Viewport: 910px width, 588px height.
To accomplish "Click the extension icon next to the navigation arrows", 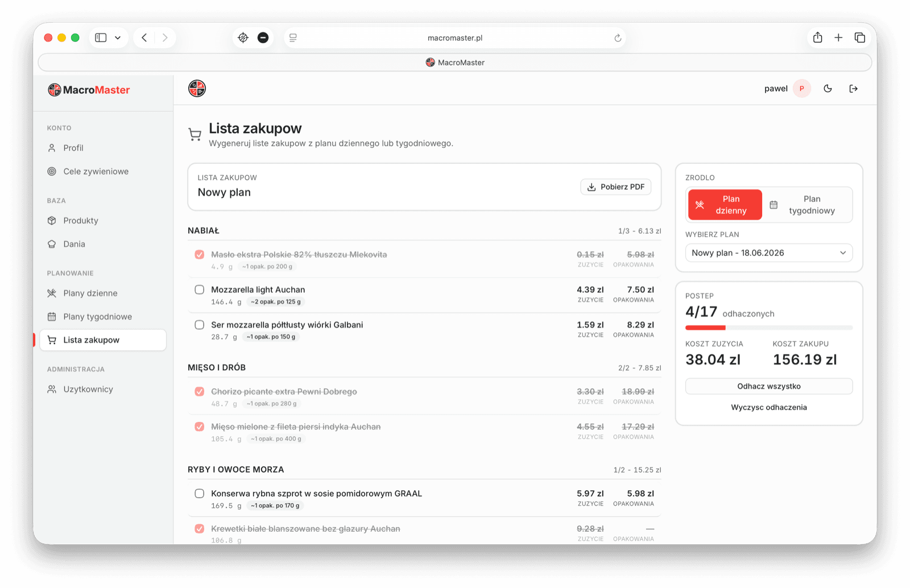I will [x=243, y=38].
